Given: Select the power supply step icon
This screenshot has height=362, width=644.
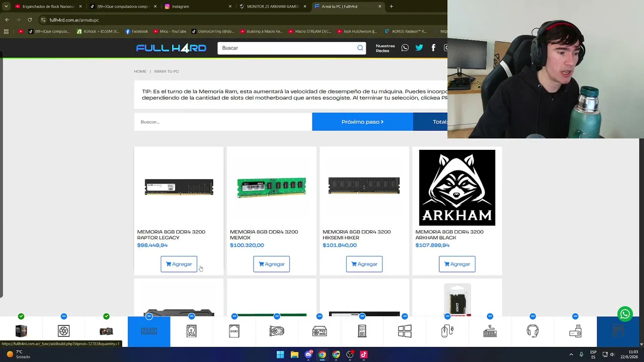Looking at the screenshot, I should (x=319, y=331).
